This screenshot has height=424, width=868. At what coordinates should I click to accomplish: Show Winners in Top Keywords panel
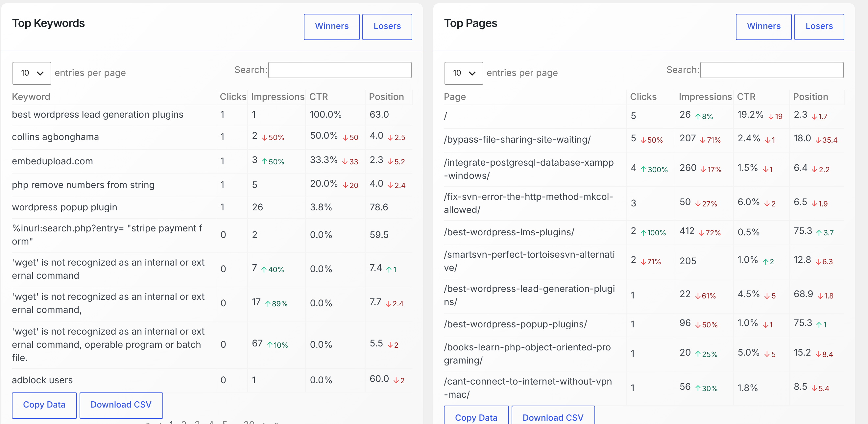pos(331,27)
